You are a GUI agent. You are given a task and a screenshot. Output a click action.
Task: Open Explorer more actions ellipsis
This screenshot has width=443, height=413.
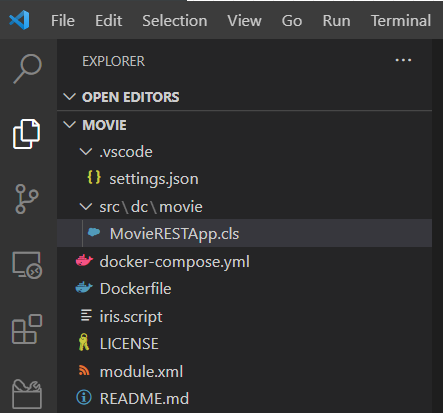coord(403,60)
